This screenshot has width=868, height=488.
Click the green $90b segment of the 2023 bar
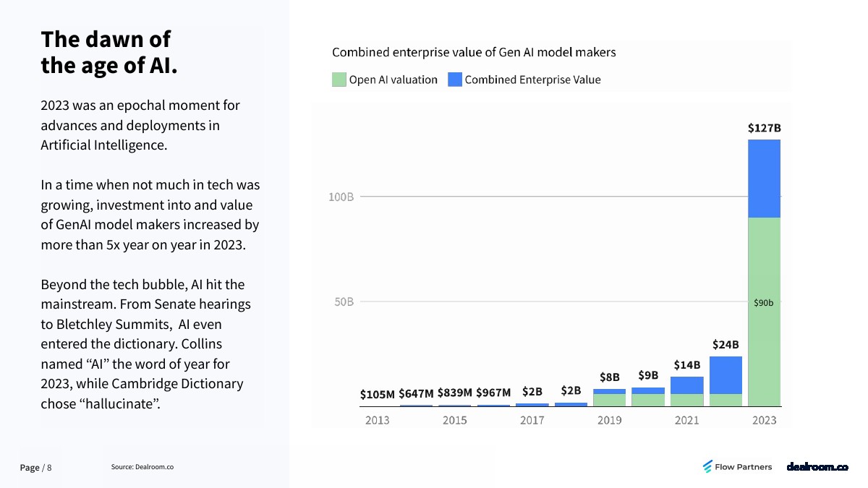764,311
